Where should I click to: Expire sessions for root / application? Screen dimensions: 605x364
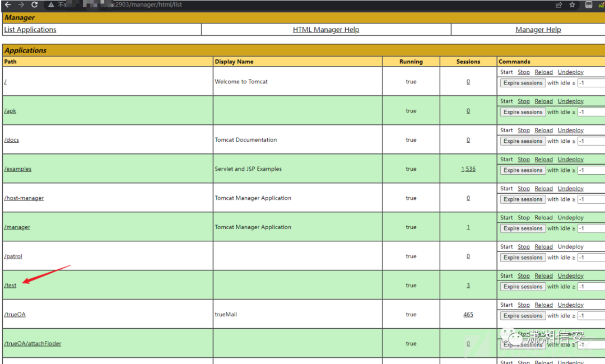point(523,83)
